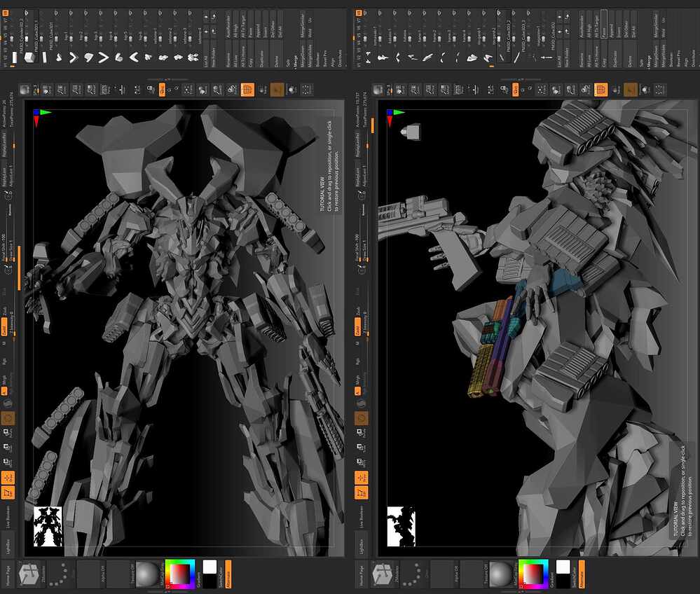
Task: Click the orange Xyz rotation icon, left pane
Action: tap(162, 90)
